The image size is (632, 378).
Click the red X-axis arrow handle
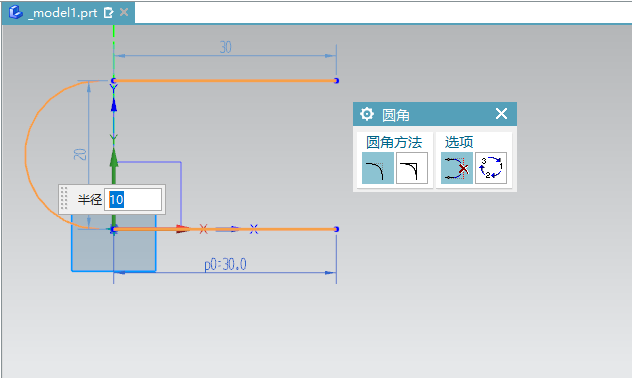(183, 229)
